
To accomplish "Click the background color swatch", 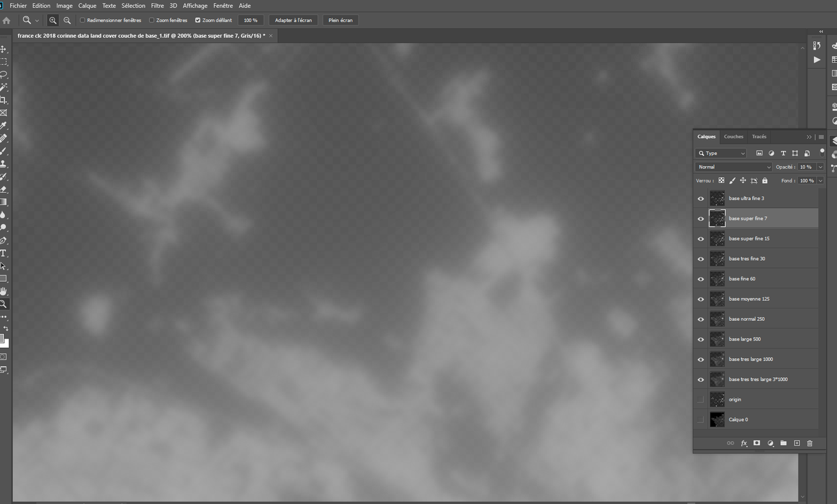I will [7, 344].
